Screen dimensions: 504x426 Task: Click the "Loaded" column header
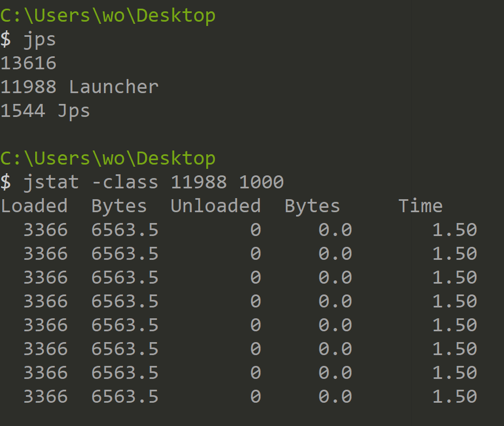point(34,206)
